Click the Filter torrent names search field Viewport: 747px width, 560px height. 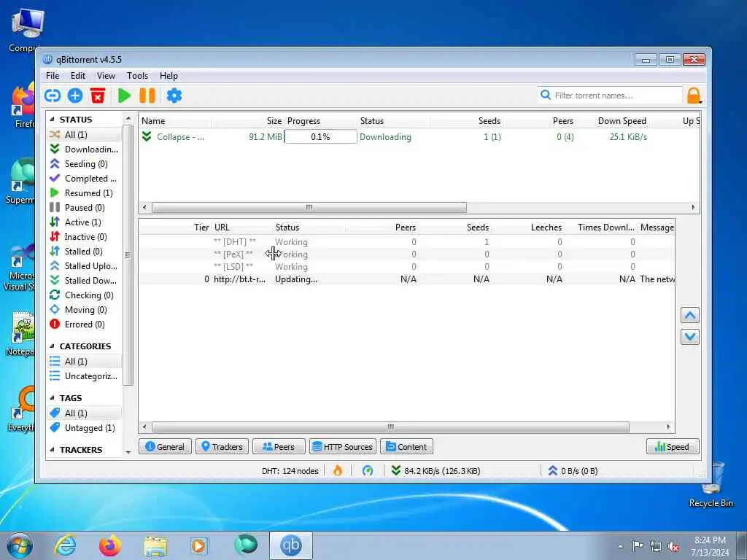(611, 96)
